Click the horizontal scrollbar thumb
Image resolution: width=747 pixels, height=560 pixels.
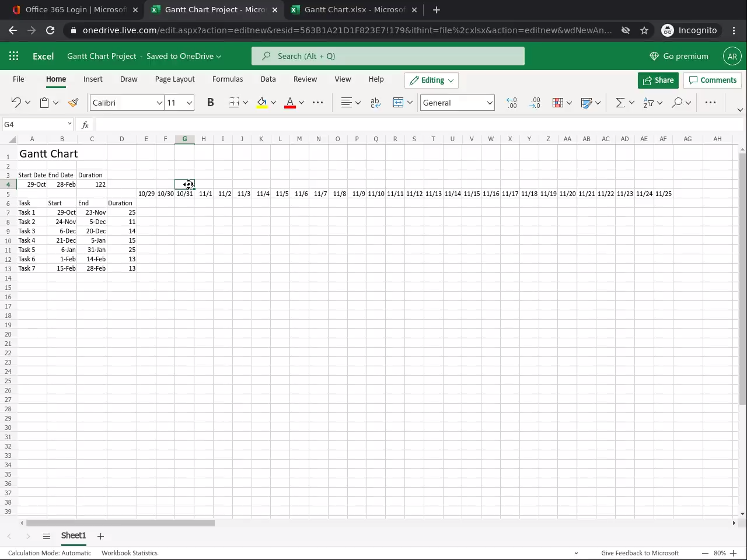[121, 523]
